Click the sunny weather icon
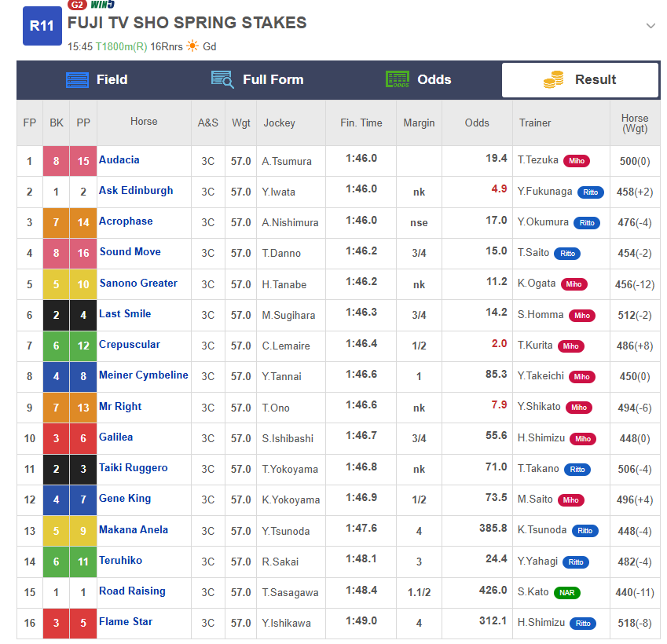 point(192,46)
